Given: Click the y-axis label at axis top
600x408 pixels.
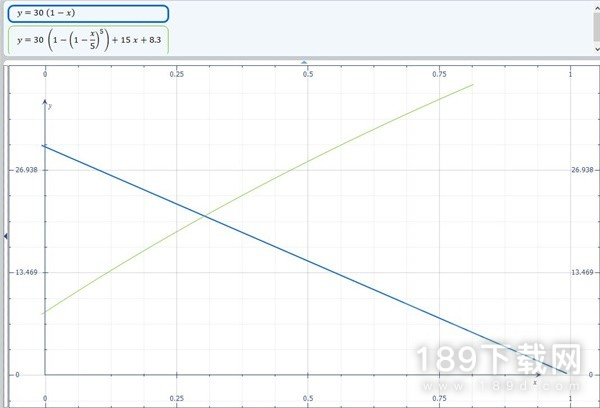Looking at the screenshot, I should pos(50,106).
